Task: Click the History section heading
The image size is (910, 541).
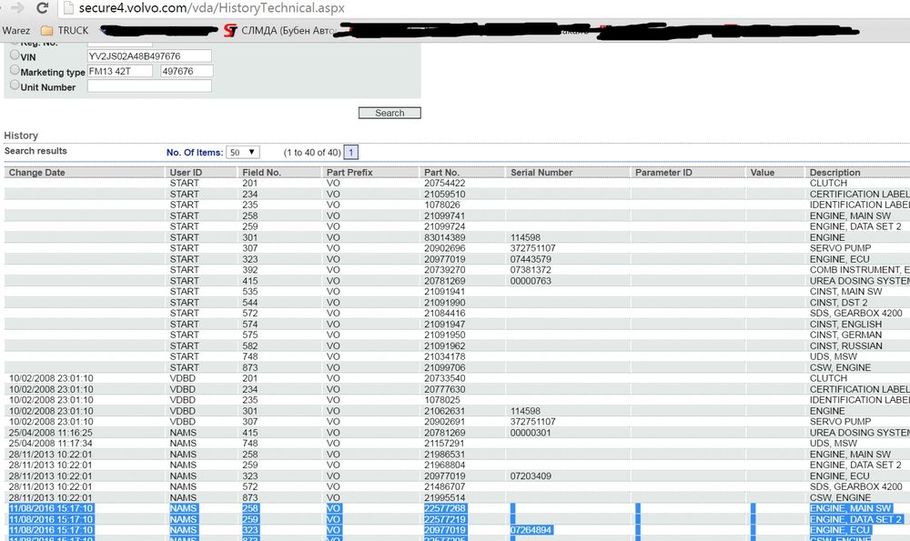Action: [x=21, y=135]
